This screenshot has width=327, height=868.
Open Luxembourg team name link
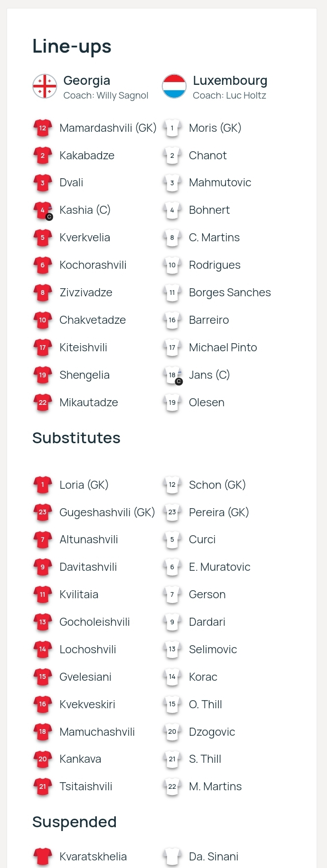click(x=230, y=81)
